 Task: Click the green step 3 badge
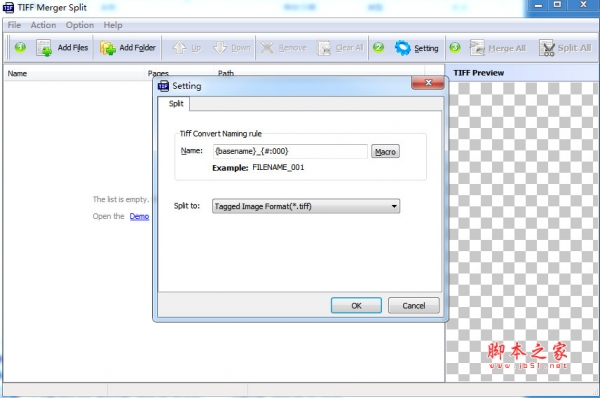click(x=455, y=47)
